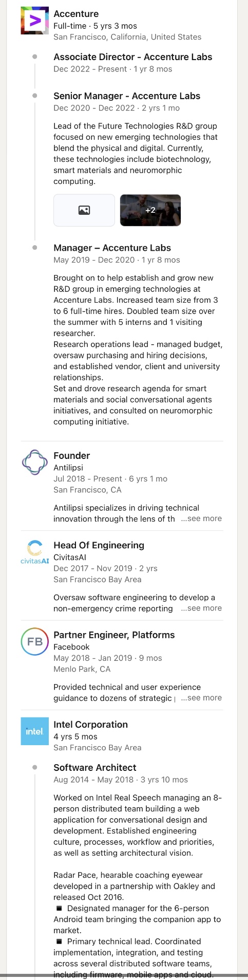248x980 pixels.
Task: Open the Intel Corporation logo
Action: coord(34,731)
